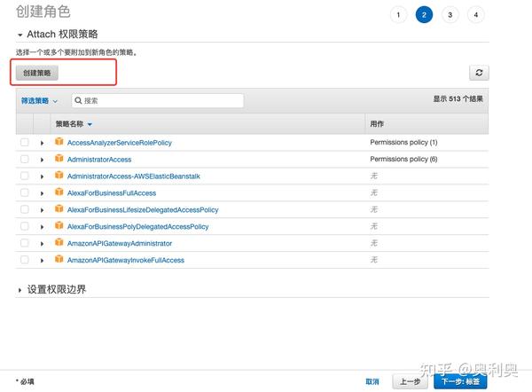Open AmazonAPIGatewayInvokeFullAccess policy link

(126, 261)
